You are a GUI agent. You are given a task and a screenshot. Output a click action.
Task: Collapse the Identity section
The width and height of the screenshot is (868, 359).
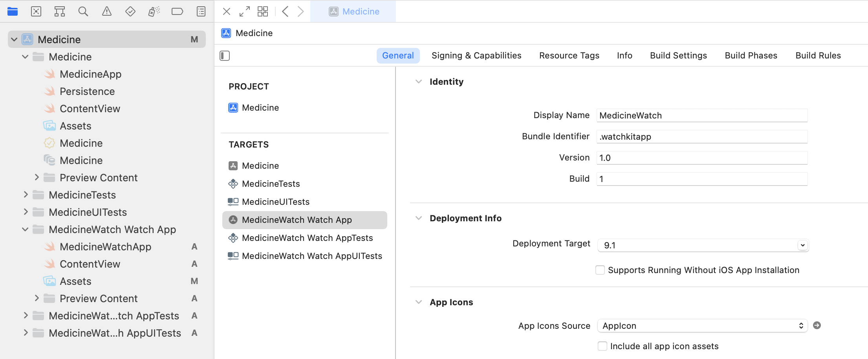pyautogui.click(x=419, y=82)
